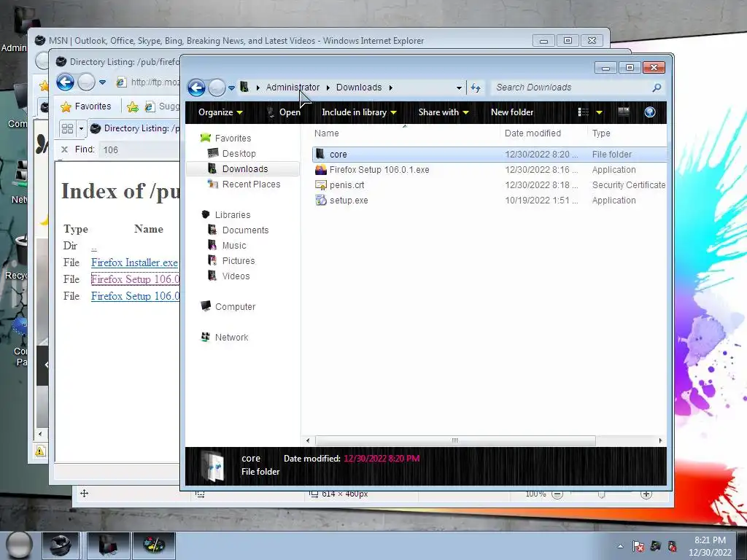Sort by the Name column header
747x560 pixels.
click(327, 133)
